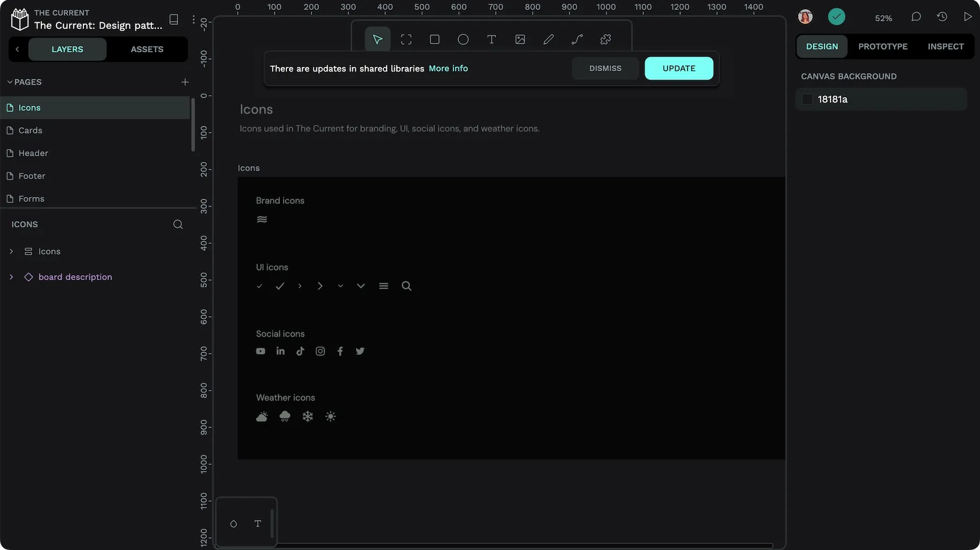This screenshot has height=550, width=980.
Task: Select the Move tool arrow
Action: 377,39
